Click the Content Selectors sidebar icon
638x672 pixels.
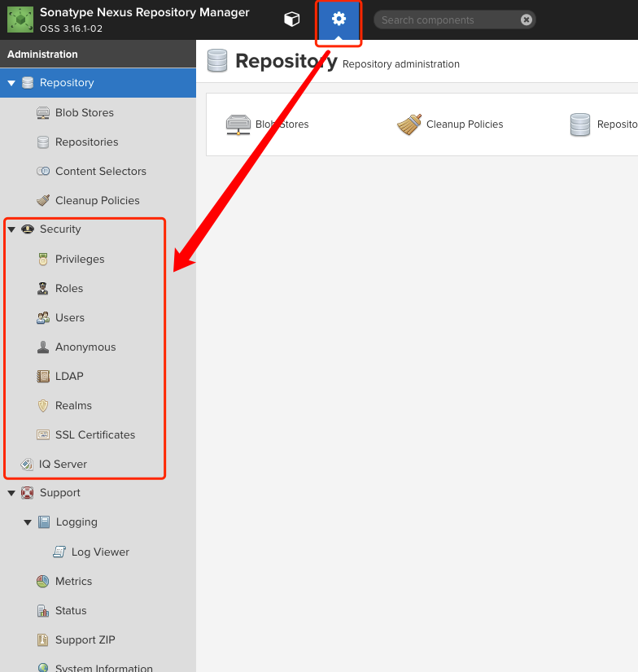[43, 171]
